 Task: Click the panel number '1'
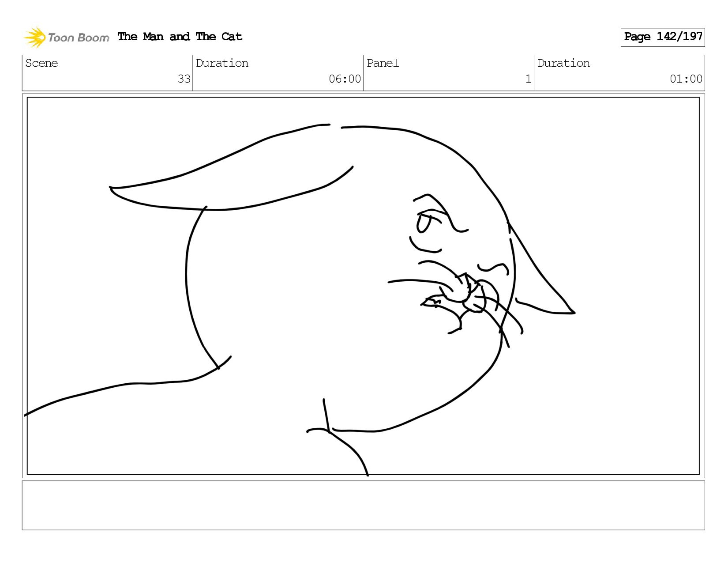(x=528, y=79)
